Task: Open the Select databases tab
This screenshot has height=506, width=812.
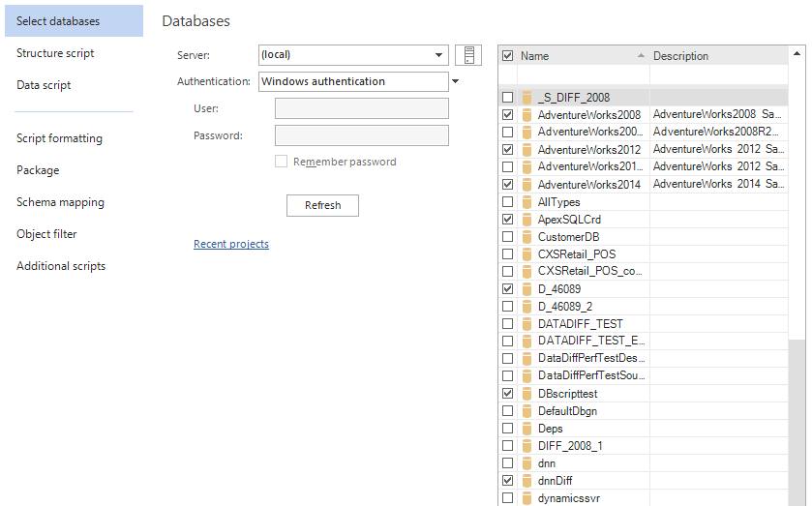Action: 75,20
